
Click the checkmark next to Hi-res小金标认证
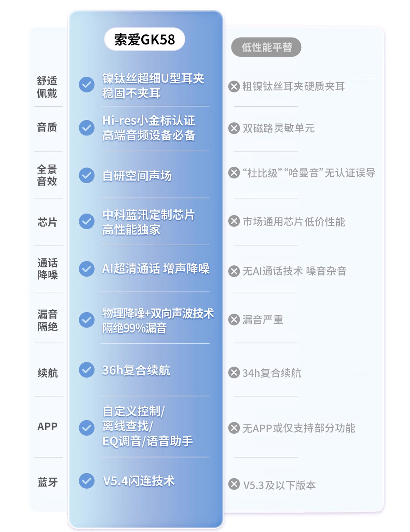click(x=87, y=128)
